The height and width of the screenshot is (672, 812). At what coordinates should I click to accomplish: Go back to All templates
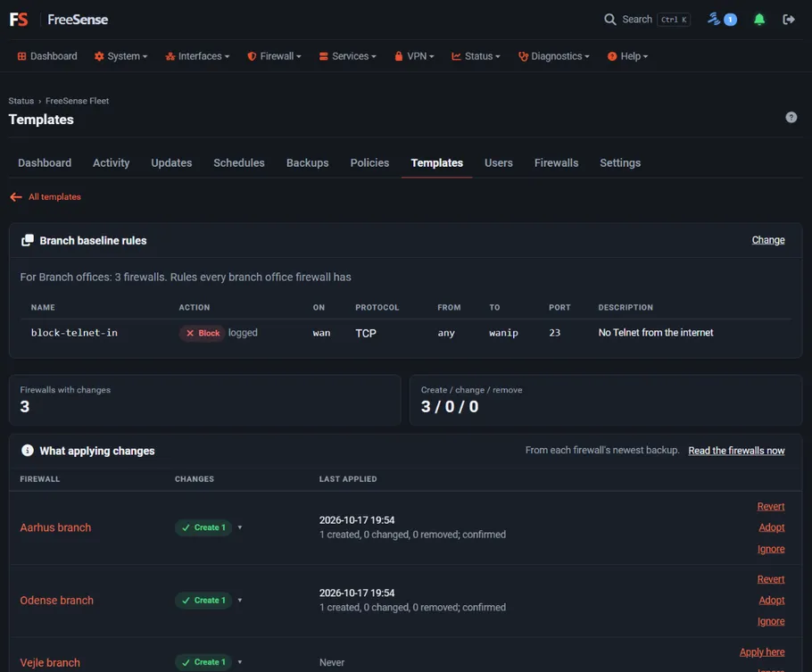click(x=54, y=197)
